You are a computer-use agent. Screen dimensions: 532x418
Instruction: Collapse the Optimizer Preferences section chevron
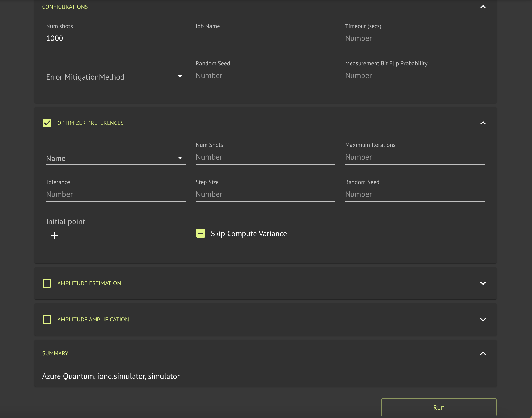(x=483, y=123)
